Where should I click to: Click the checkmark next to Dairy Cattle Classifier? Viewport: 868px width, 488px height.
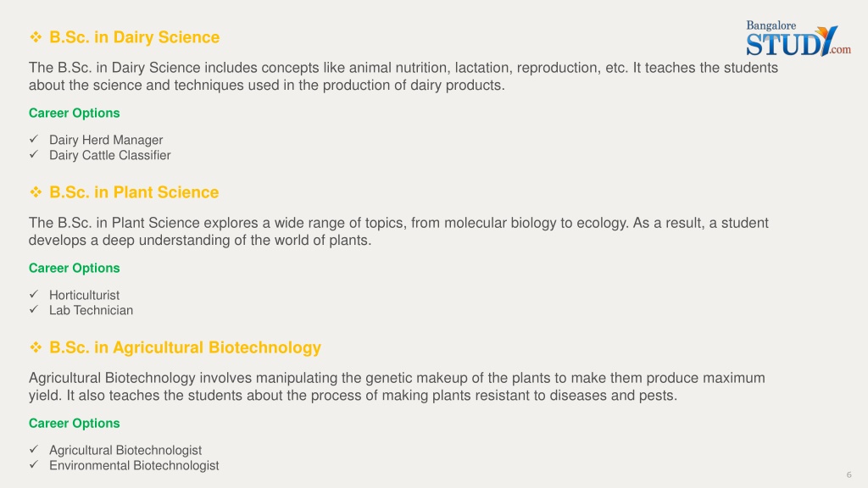34,154
